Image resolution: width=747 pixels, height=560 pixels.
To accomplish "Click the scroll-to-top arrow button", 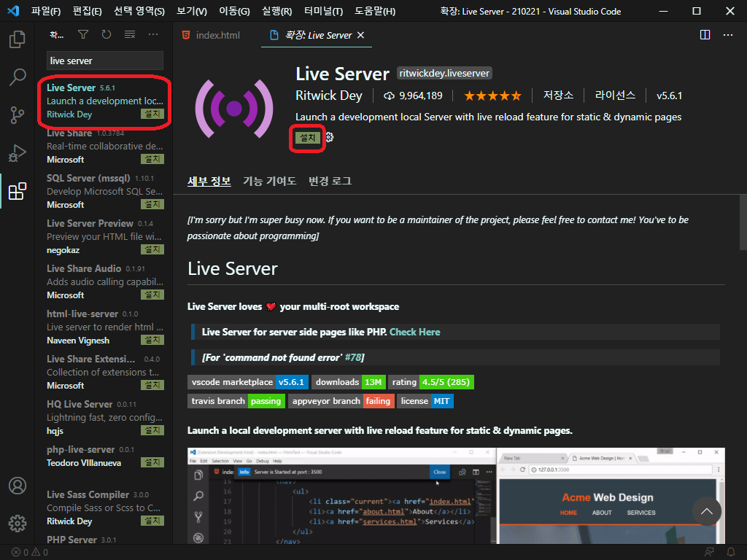I will (x=706, y=511).
